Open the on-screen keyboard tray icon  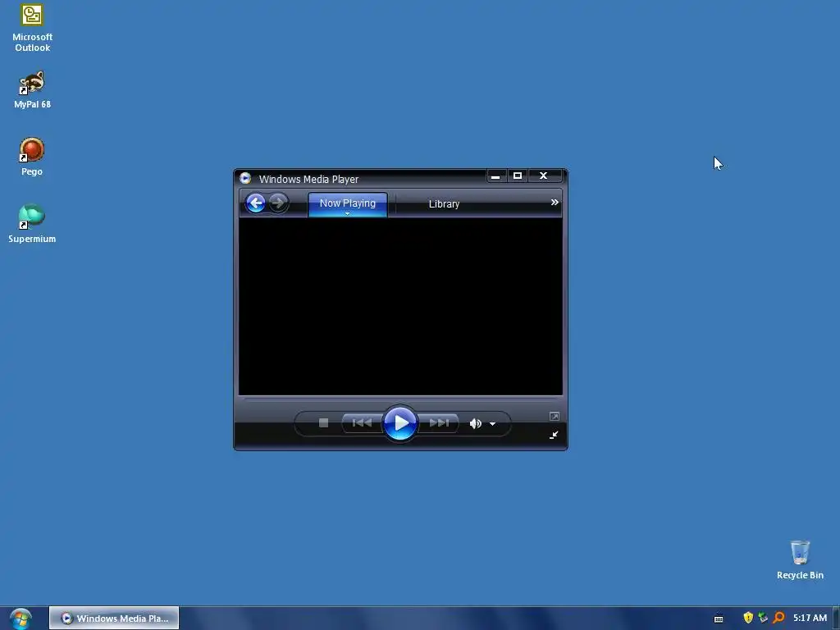[719, 619]
